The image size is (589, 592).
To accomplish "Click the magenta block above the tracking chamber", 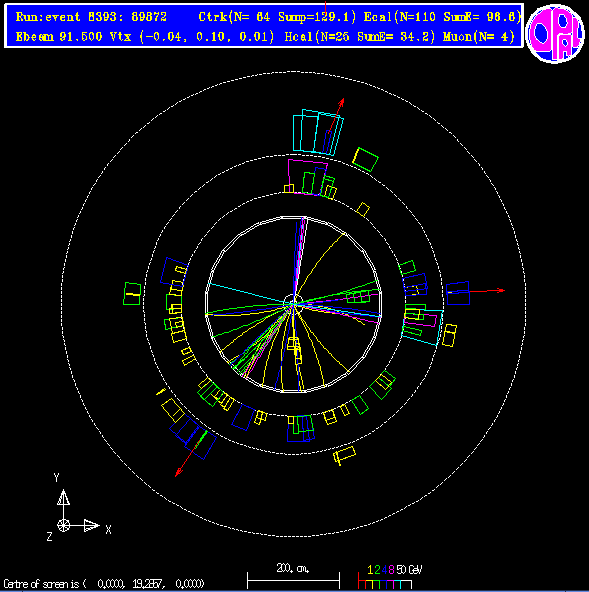I will click(307, 177).
